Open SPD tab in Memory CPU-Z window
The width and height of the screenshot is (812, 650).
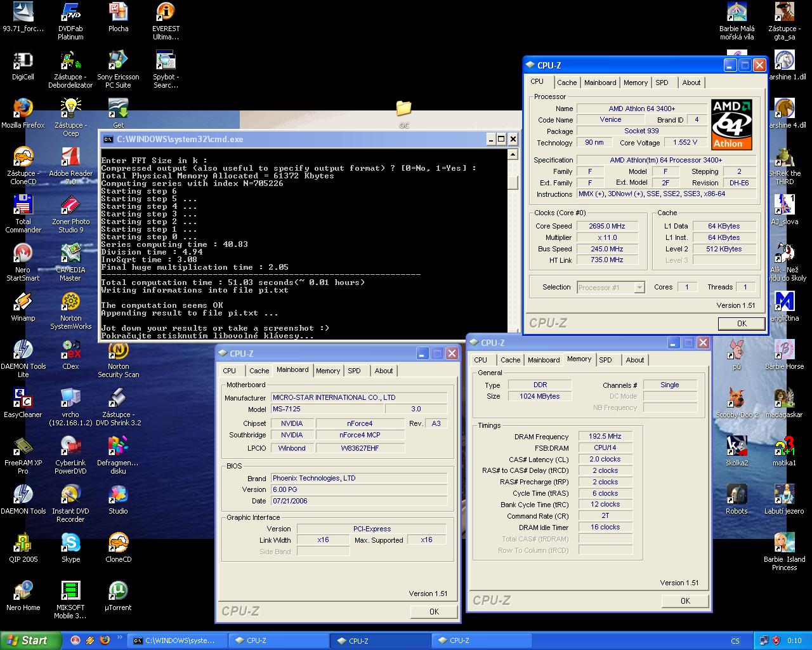tap(606, 360)
